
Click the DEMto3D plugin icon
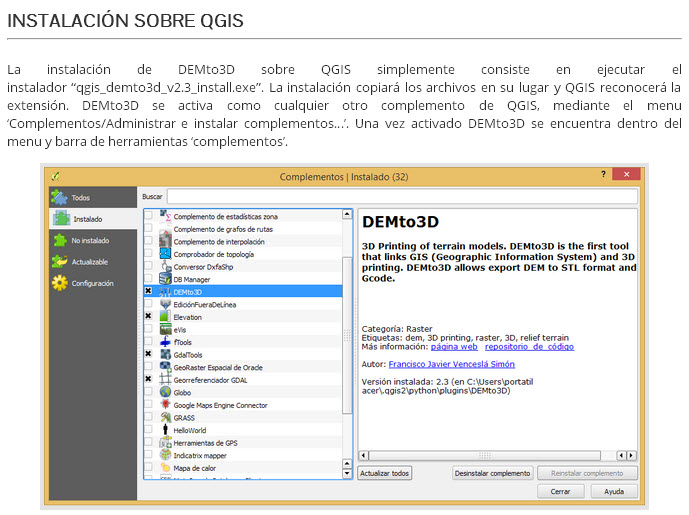(x=165, y=291)
